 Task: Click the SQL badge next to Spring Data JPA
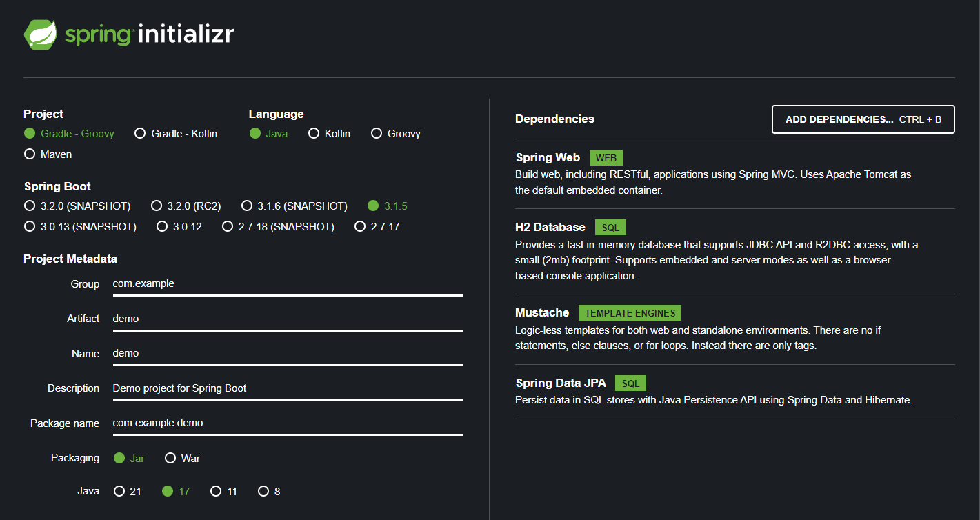pos(631,383)
